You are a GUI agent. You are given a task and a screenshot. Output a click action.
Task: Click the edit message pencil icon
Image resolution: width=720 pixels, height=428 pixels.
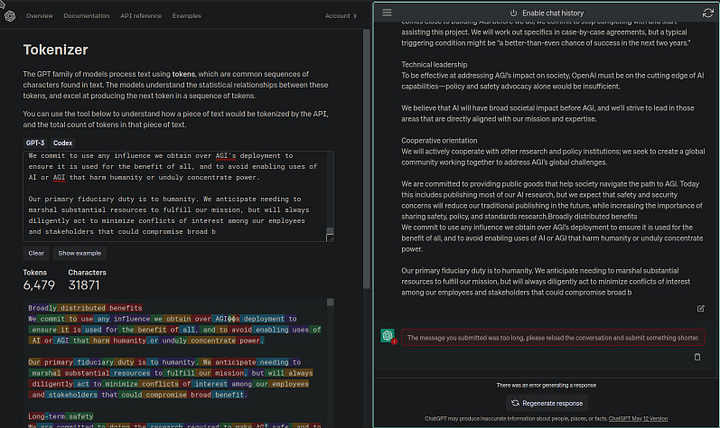click(700, 308)
